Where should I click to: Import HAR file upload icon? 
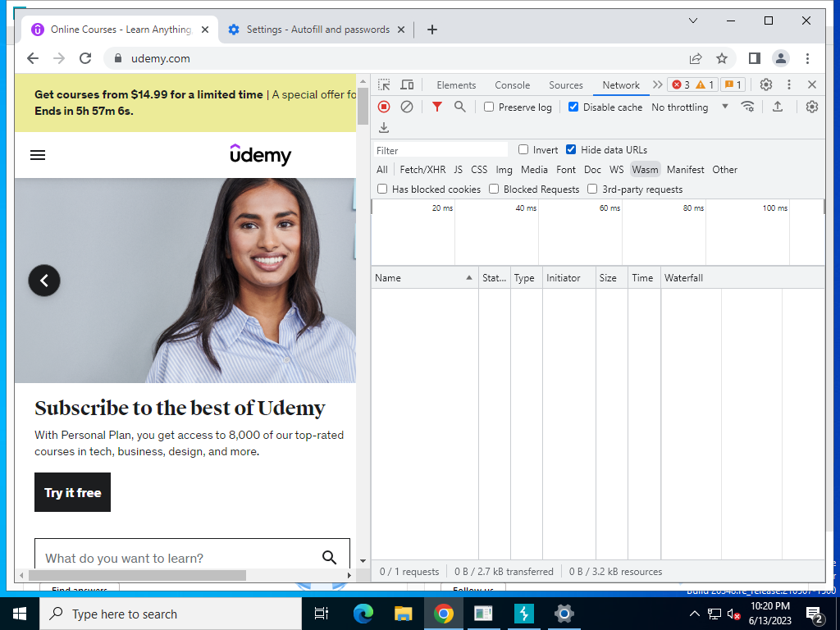tap(778, 107)
